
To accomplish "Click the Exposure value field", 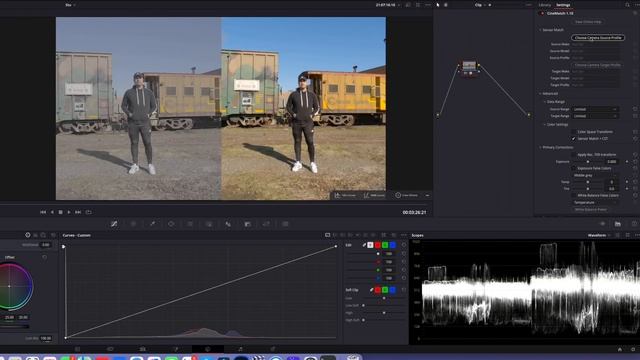I will [612, 162].
